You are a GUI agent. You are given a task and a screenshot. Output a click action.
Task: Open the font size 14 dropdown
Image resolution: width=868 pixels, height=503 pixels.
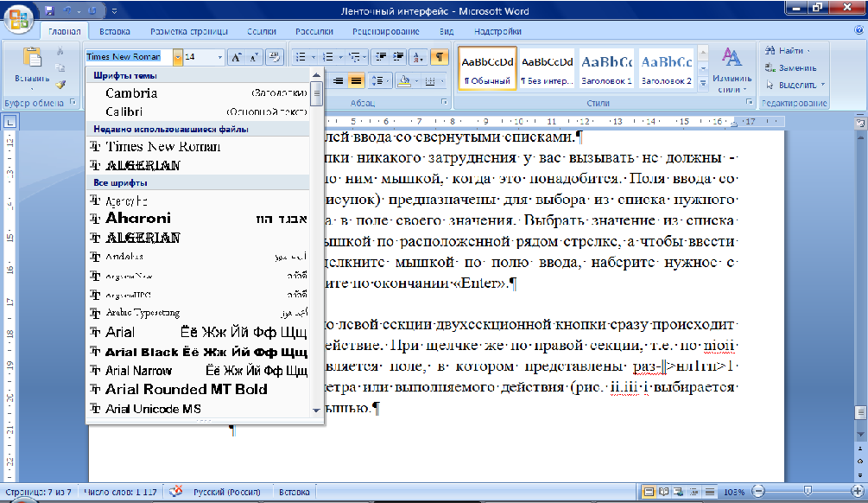[219, 56]
